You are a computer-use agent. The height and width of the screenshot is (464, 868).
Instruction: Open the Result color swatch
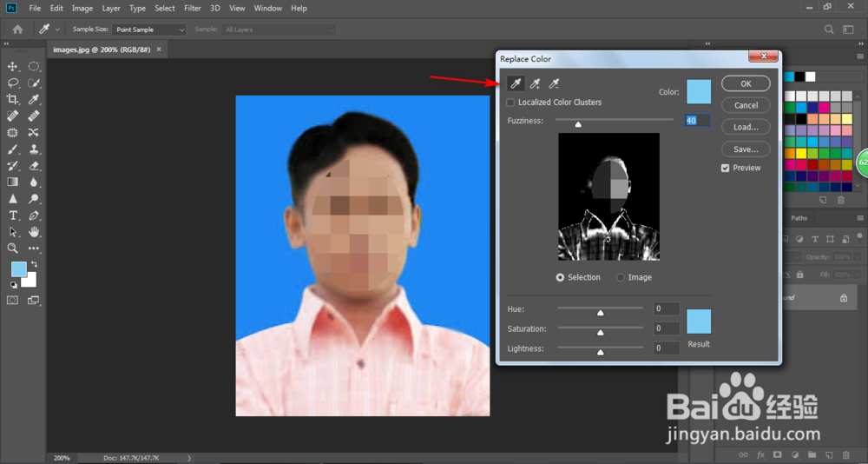[699, 321]
